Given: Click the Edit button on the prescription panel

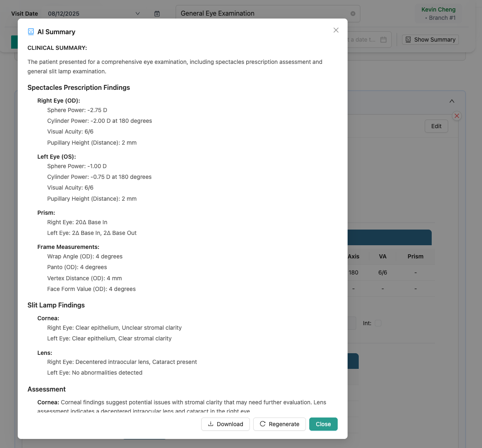Looking at the screenshot, I should [x=436, y=126].
